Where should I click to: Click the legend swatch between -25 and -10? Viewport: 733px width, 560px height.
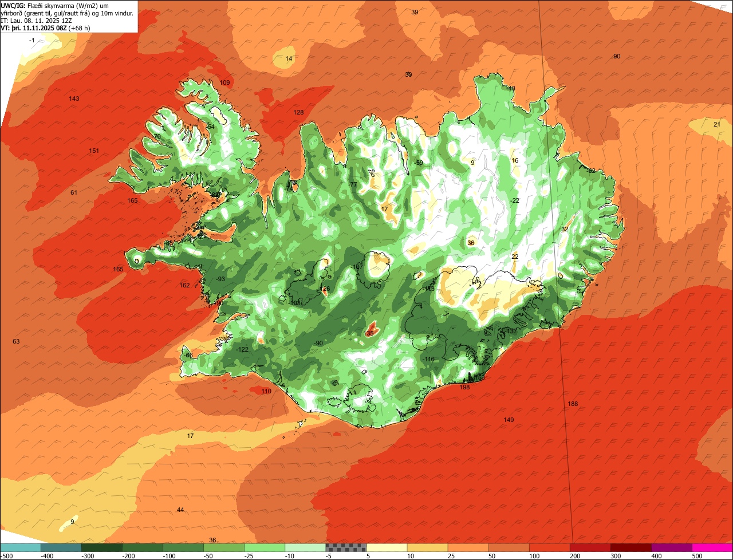(265, 547)
